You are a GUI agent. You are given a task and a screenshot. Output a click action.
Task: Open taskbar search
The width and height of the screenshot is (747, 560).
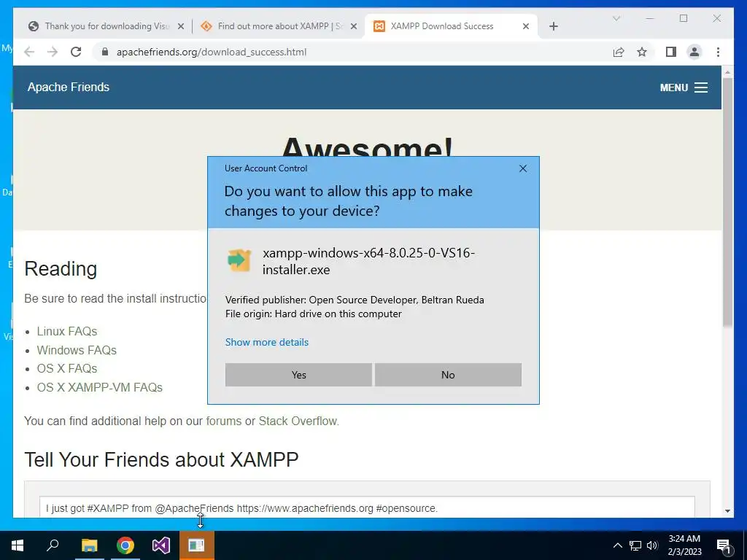(x=53, y=545)
